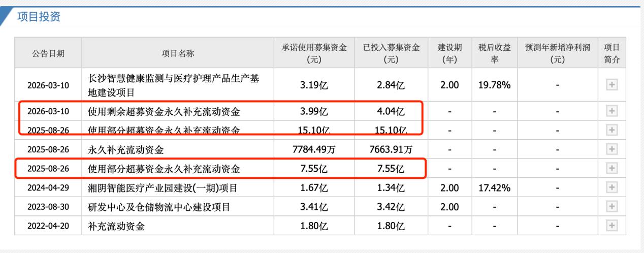
Task: Click the 2024-04-29 announcement date
Action: click(48, 188)
